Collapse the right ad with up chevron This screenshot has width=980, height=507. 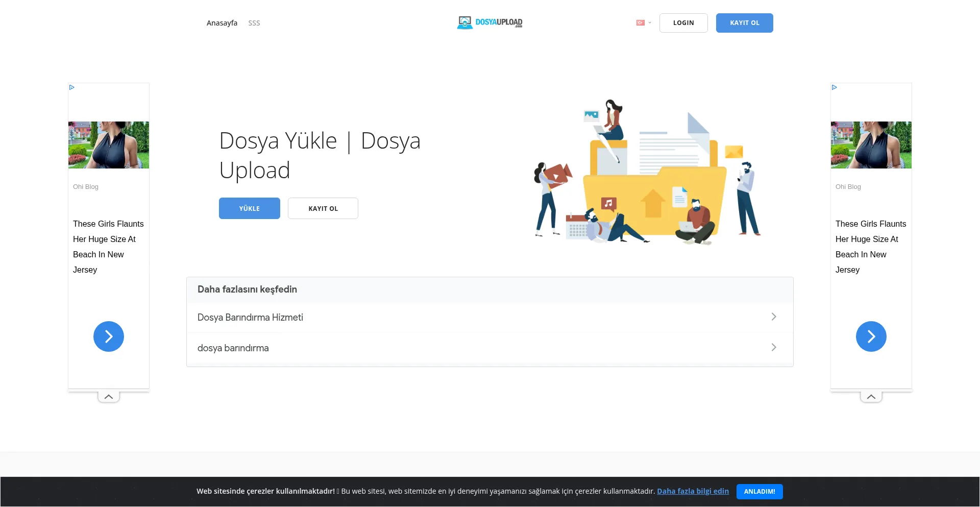point(871,397)
